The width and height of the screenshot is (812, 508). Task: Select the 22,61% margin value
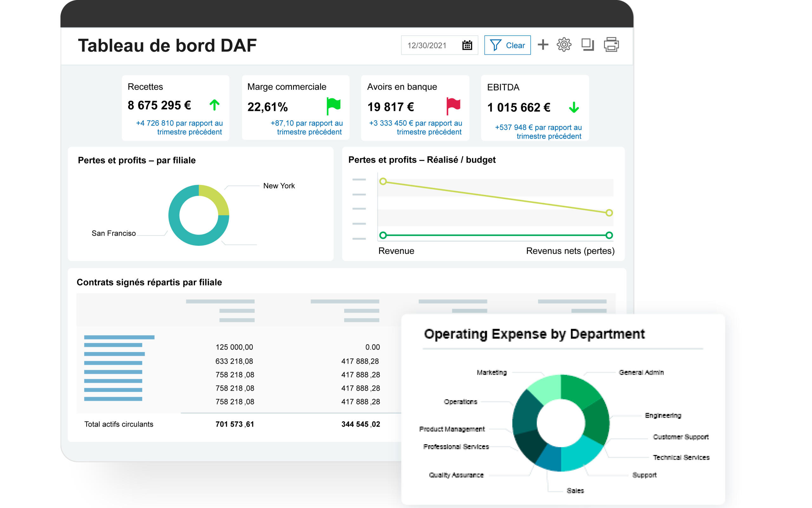pos(267,107)
